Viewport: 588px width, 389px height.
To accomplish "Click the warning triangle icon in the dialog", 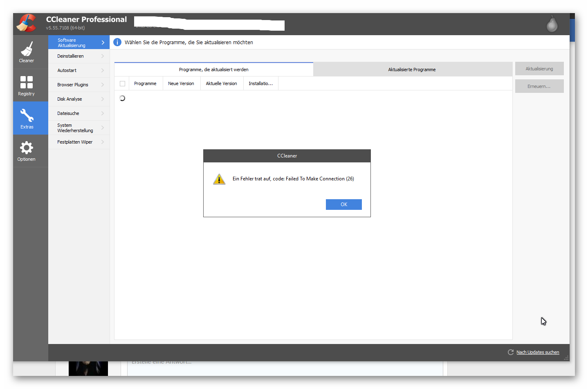I will [219, 179].
